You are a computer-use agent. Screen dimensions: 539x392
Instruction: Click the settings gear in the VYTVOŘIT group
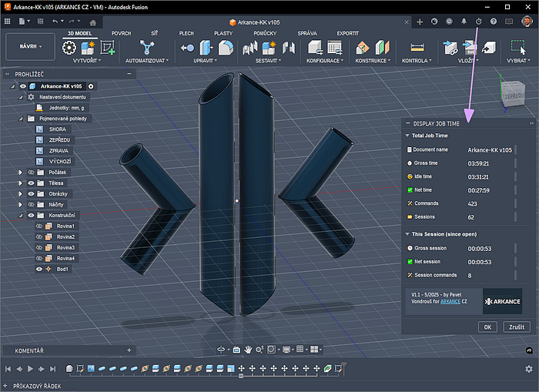point(69,48)
